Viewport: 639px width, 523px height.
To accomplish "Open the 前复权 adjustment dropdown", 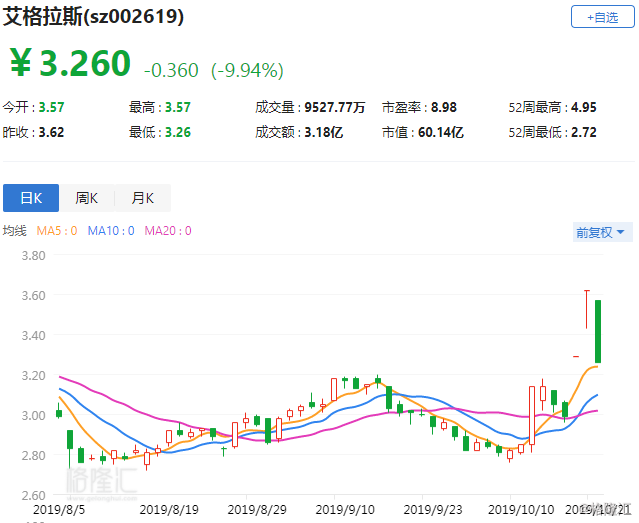I will (x=602, y=232).
